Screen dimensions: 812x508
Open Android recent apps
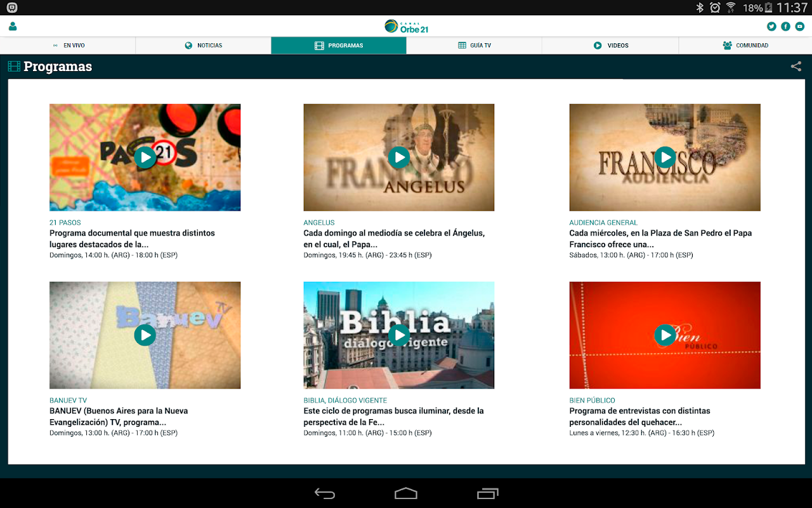point(488,493)
